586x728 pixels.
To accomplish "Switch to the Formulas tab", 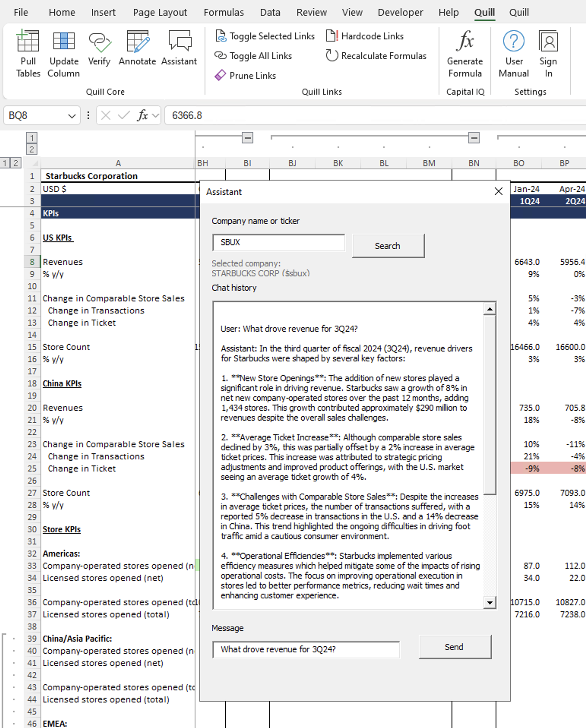I will click(x=224, y=13).
